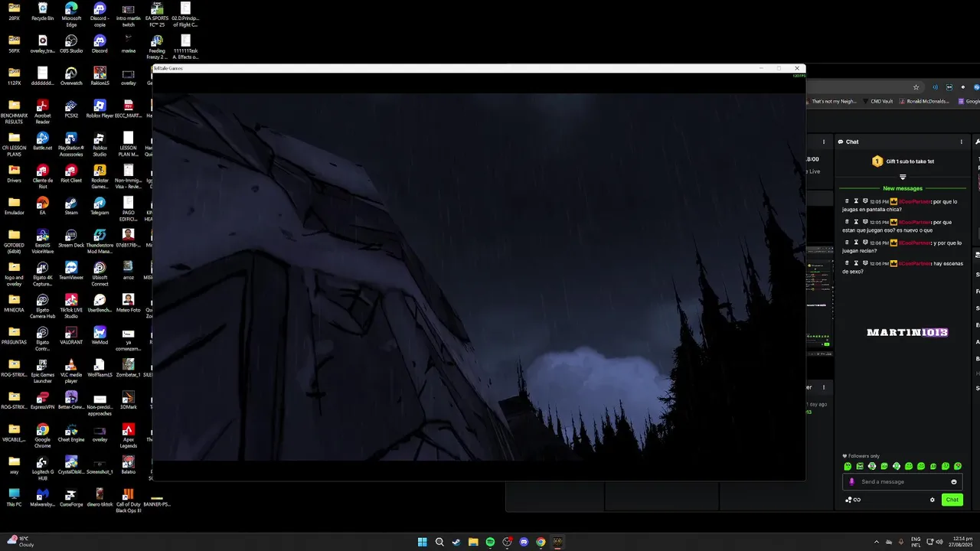Open 3DMark desktop shortcut
980x551 pixels.
[128, 399]
